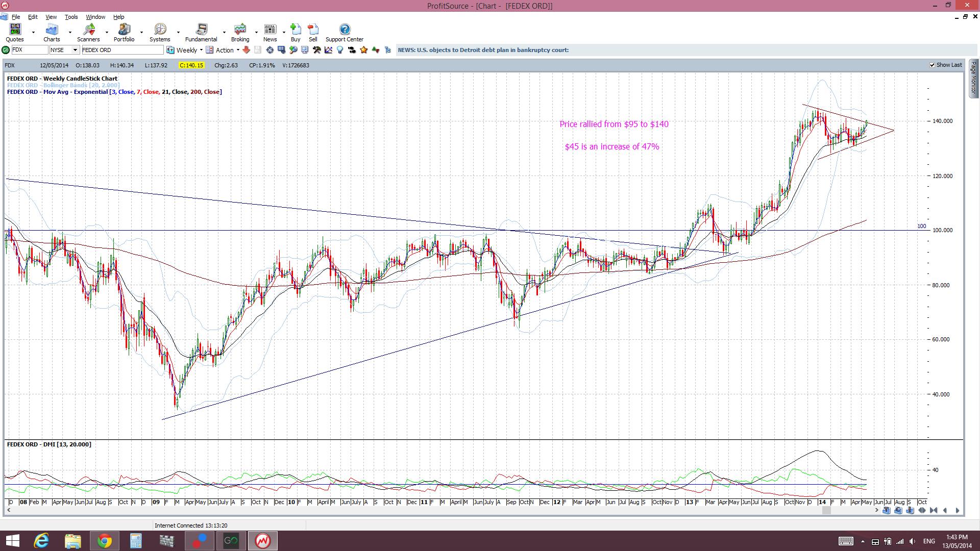Open the Help menu

[118, 17]
